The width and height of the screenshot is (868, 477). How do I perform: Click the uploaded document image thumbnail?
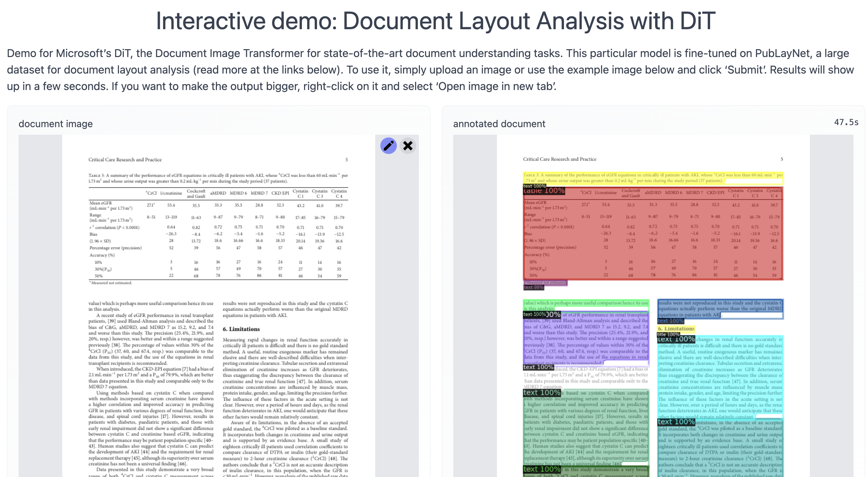[219, 306]
